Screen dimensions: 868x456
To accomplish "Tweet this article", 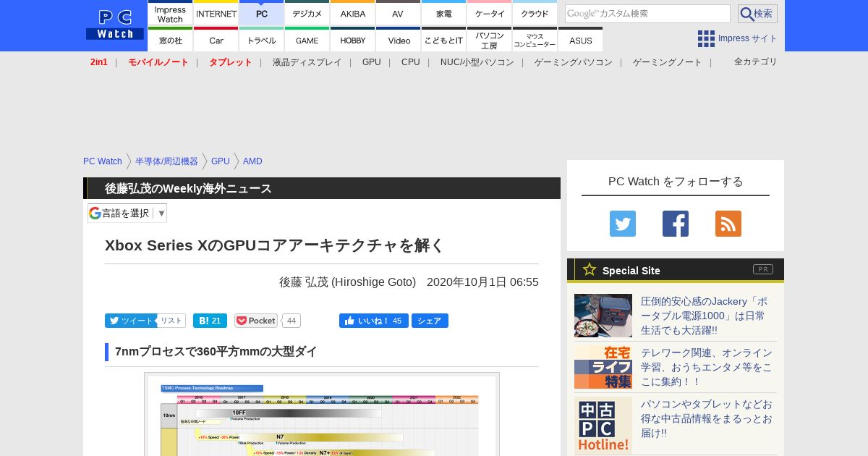I will [130, 321].
